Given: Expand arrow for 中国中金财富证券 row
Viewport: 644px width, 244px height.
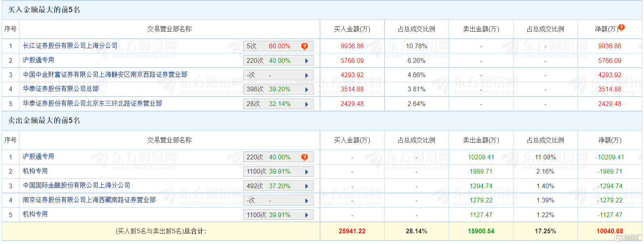Looking at the screenshot, I should pos(307,75).
